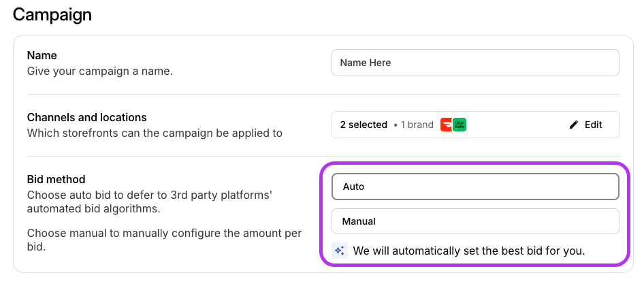
Task: Click the 'Which storefronts' description text
Action: coord(155,133)
